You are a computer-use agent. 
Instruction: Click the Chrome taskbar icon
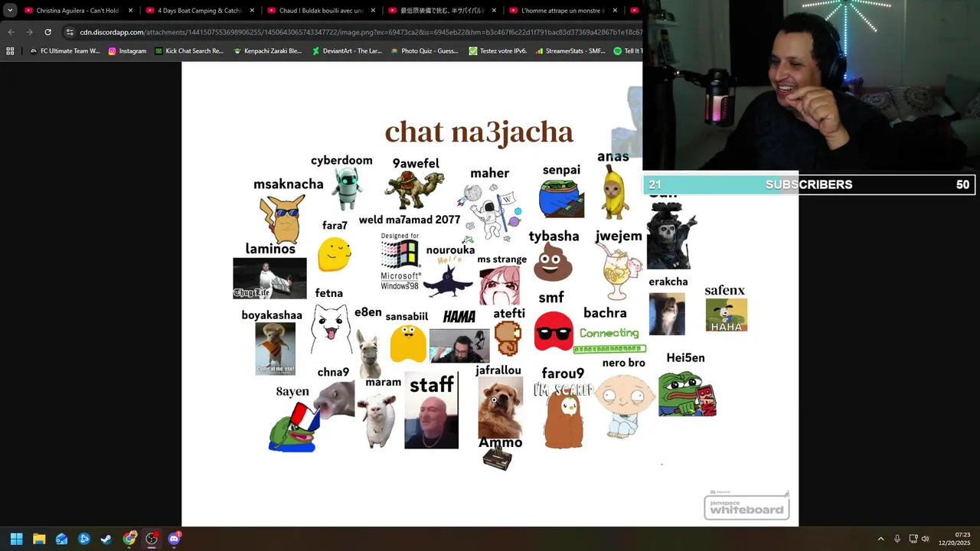(129, 539)
